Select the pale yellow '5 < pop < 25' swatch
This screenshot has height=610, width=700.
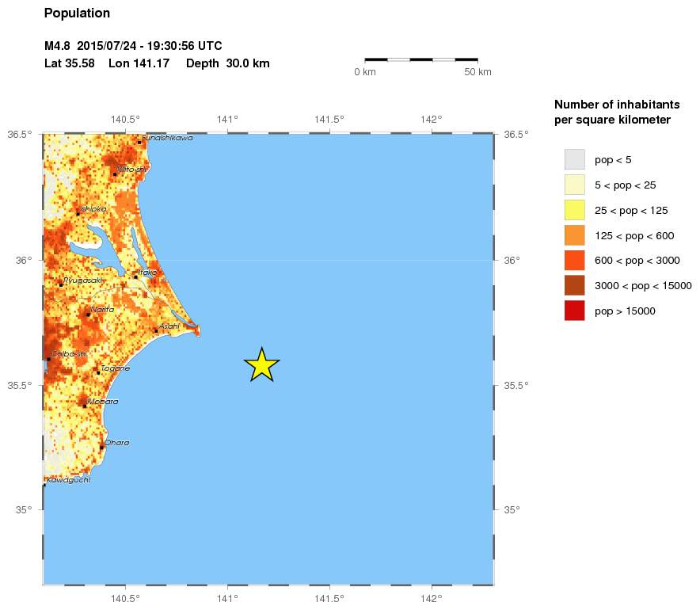(x=574, y=185)
